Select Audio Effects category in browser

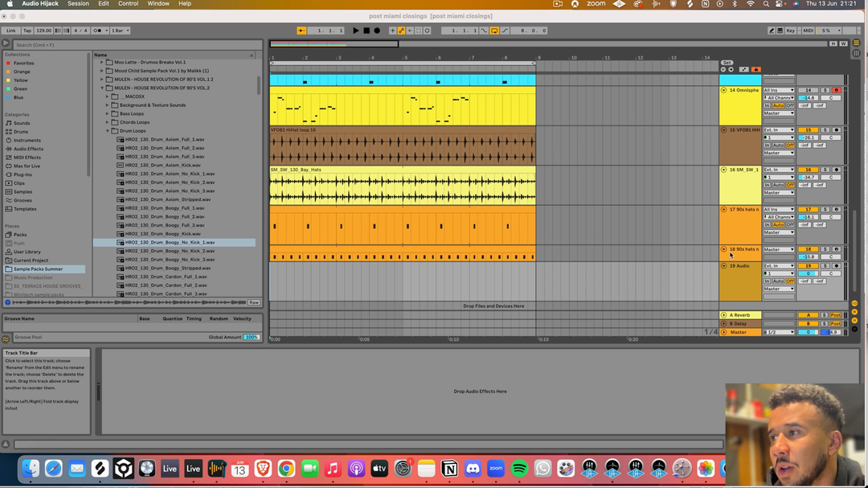coord(27,149)
